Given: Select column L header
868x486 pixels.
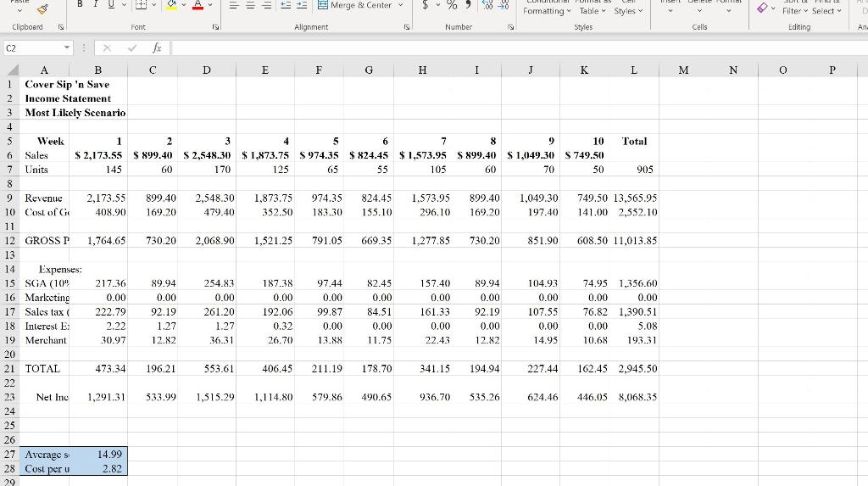Looking at the screenshot, I should 634,70.
